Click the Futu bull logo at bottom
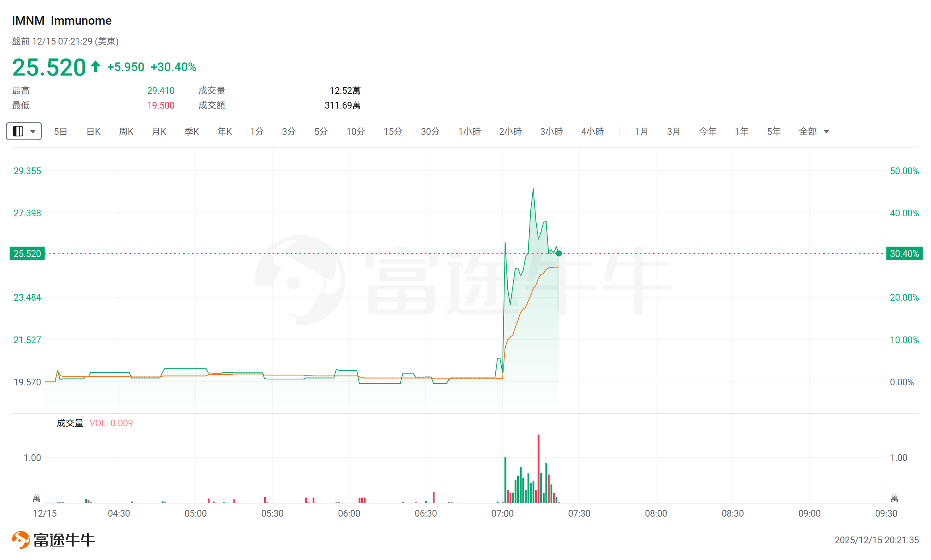This screenshot has height=560, width=931. (21, 540)
